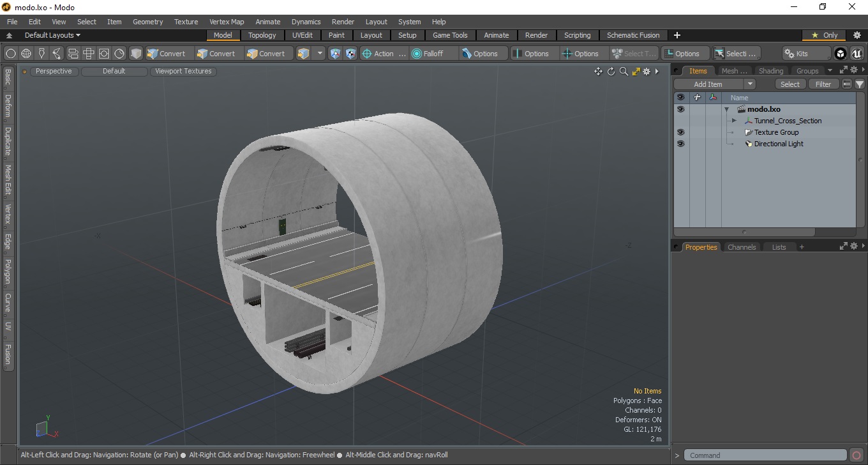Viewport: 868px width, 465px height.
Task: Open the Geometry menu
Action: [147, 22]
